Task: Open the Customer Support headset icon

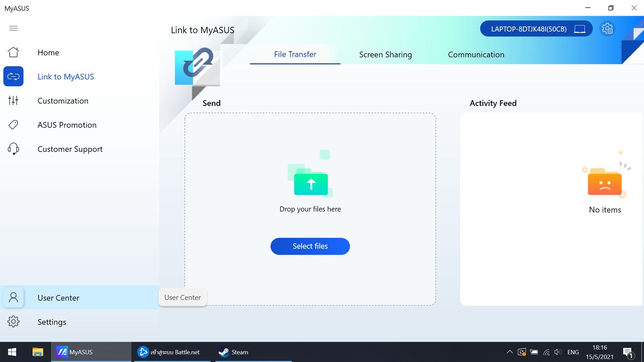Action: [13, 149]
